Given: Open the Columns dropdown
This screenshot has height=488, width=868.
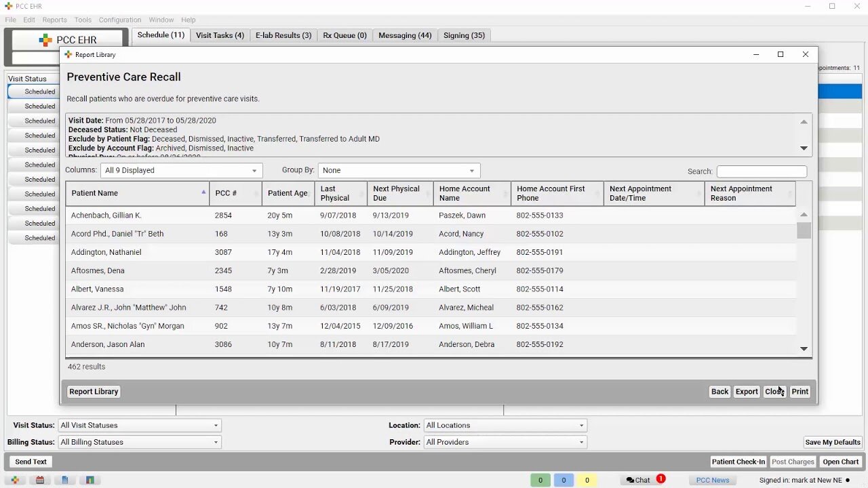Looking at the screenshot, I should coord(181,171).
